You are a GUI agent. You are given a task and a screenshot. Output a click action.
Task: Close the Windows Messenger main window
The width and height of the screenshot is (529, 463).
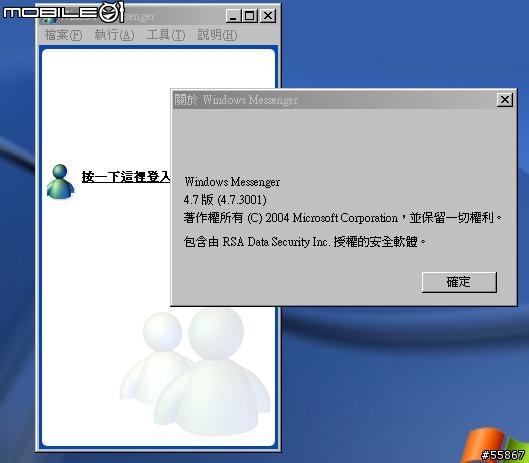[268, 16]
